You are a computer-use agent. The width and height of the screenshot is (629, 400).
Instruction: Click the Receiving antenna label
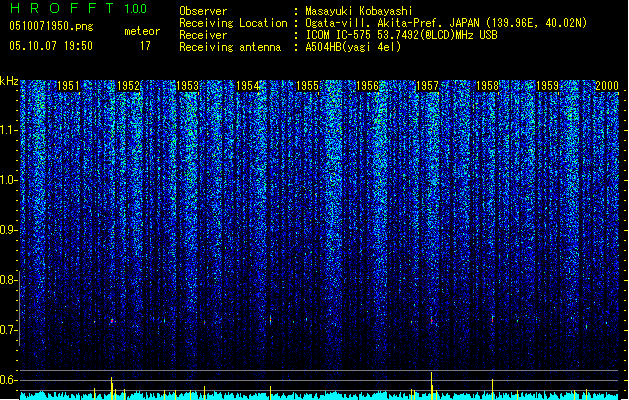[230, 47]
